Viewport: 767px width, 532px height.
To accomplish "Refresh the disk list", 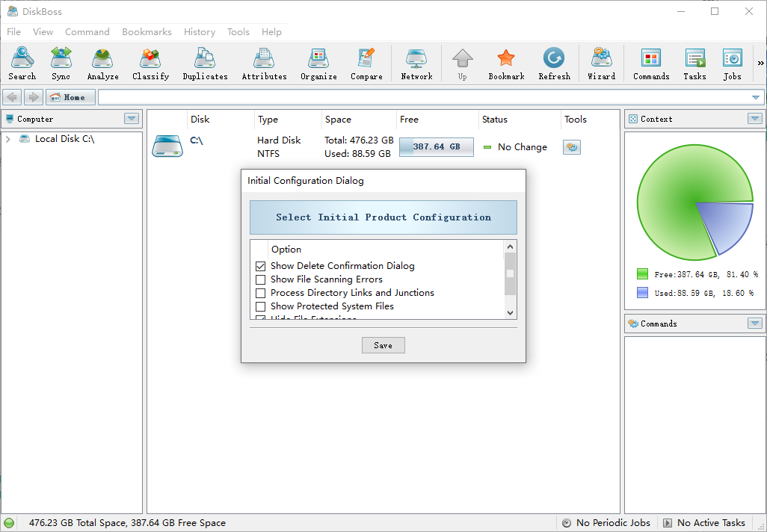I will 554,64.
